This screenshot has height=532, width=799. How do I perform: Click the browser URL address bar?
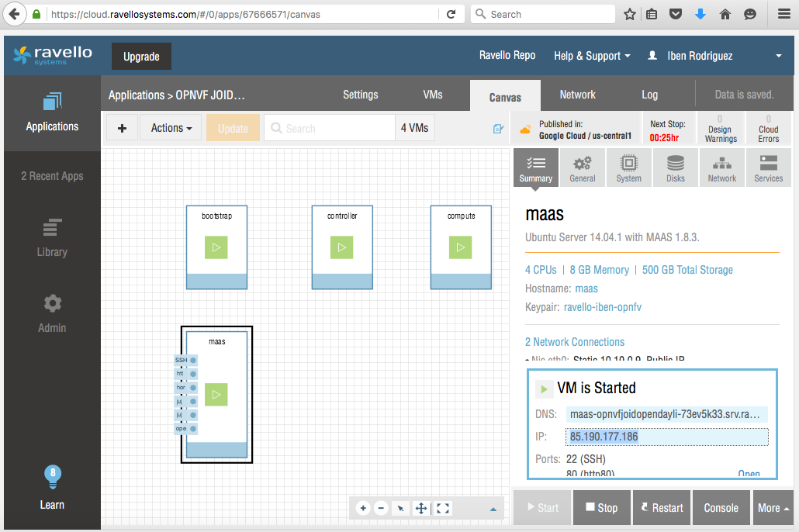click(x=242, y=14)
